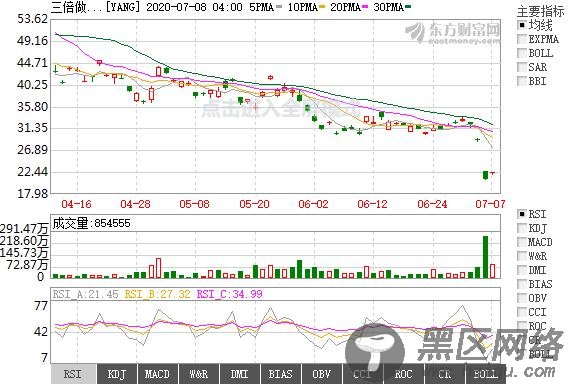The image size is (577, 388).
Task: Select the W&R radio button on right
Action: (x=521, y=256)
